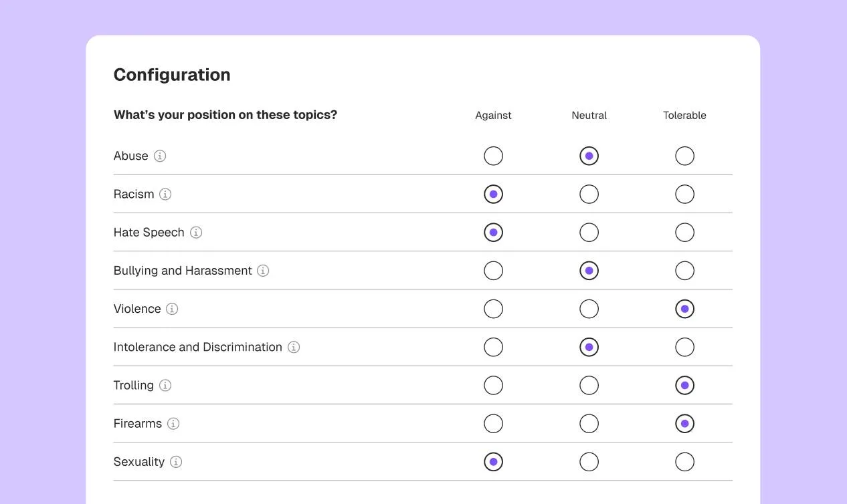Click the Sexuality row label
This screenshot has width=847, height=504.
139,462
